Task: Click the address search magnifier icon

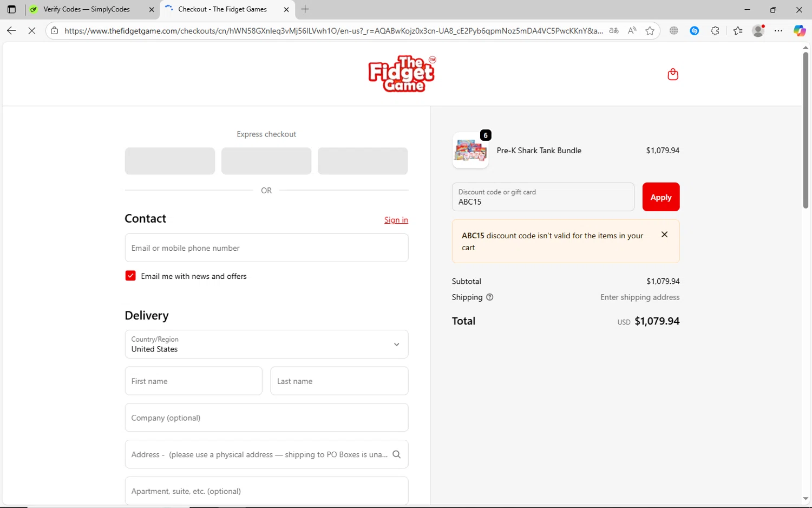Action: point(396,454)
